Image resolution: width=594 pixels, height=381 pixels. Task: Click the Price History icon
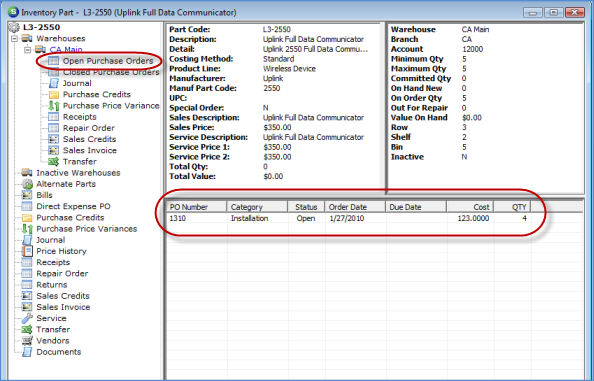click(27, 251)
